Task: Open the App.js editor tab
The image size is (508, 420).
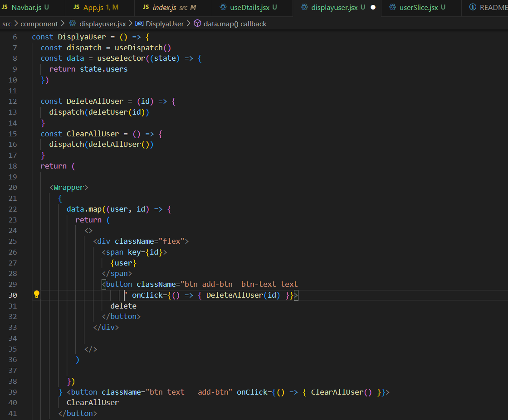Action: [x=99, y=7]
